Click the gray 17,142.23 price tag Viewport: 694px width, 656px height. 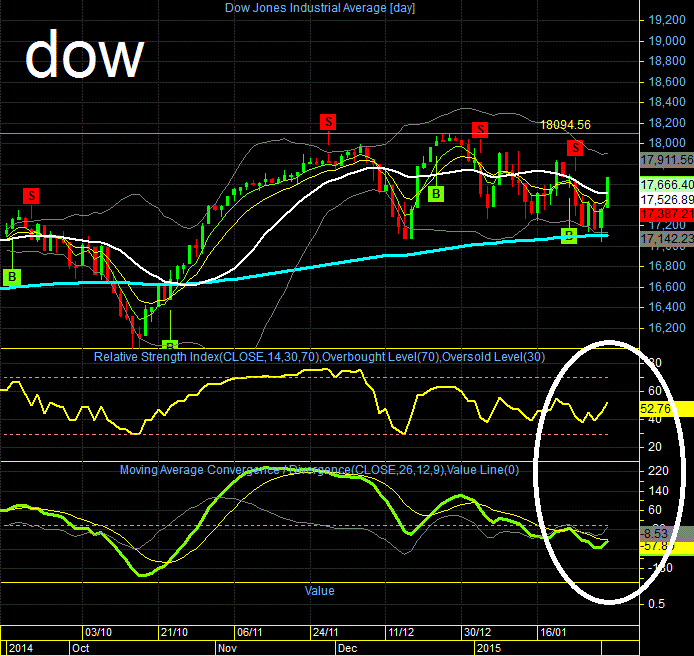(667, 239)
